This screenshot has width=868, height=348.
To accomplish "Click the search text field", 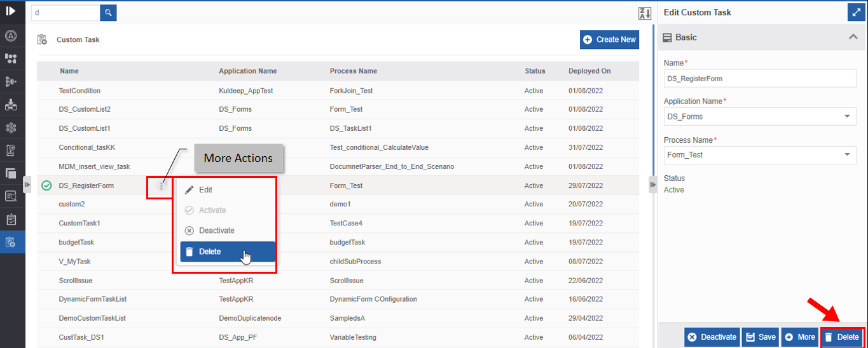I will [65, 12].
